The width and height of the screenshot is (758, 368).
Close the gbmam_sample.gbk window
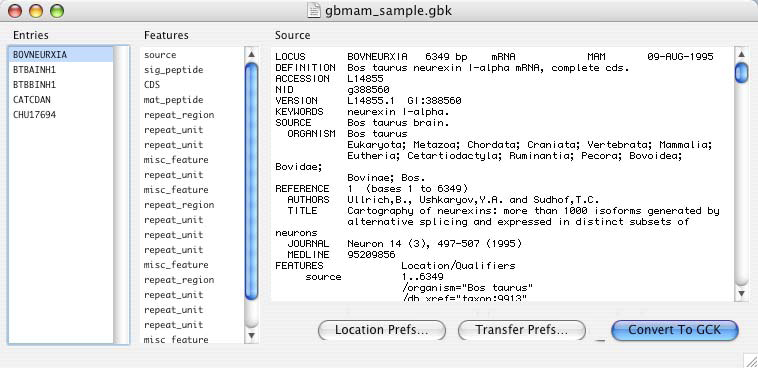[15, 11]
